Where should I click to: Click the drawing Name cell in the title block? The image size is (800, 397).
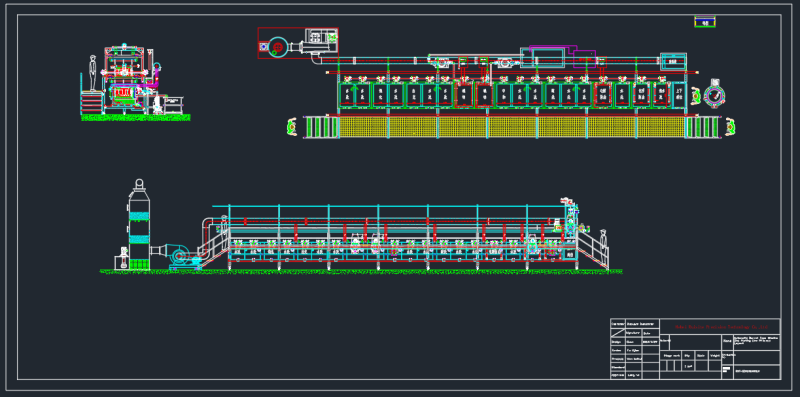click(x=728, y=340)
